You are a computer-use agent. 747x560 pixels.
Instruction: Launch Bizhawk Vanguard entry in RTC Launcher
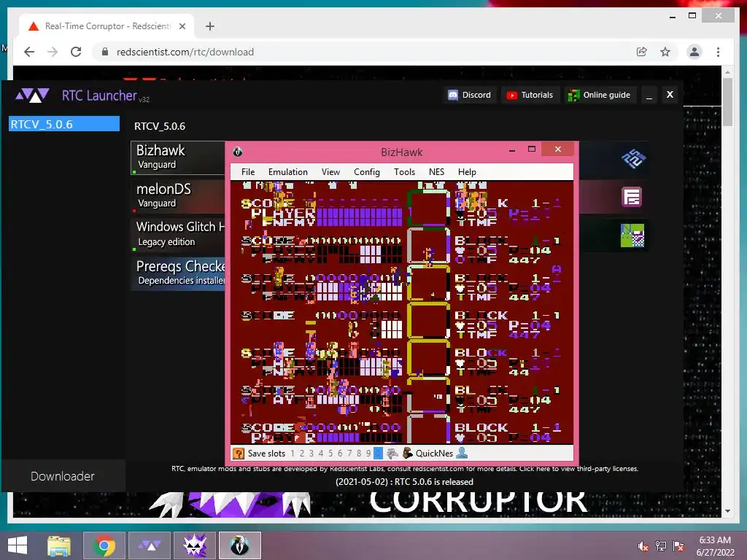coord(178,157)
